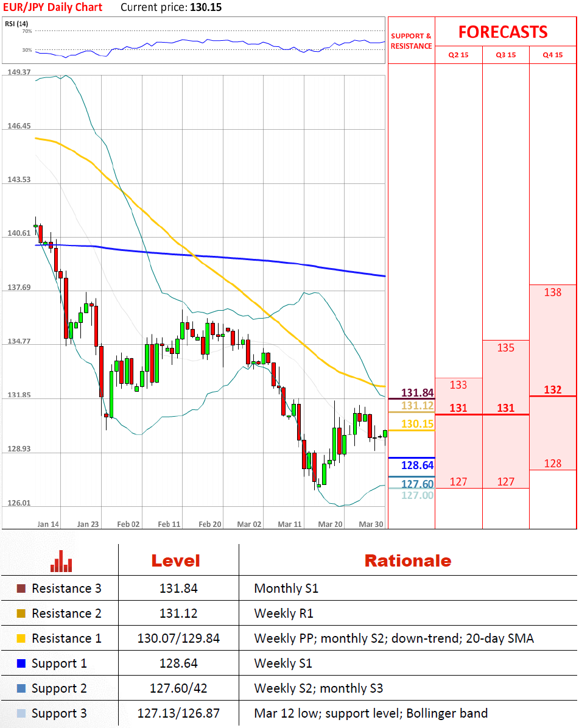The width and height of the screenshot is (579, 728).
Task: Click the FORECASTS heading
Action: tap(503, 32)
